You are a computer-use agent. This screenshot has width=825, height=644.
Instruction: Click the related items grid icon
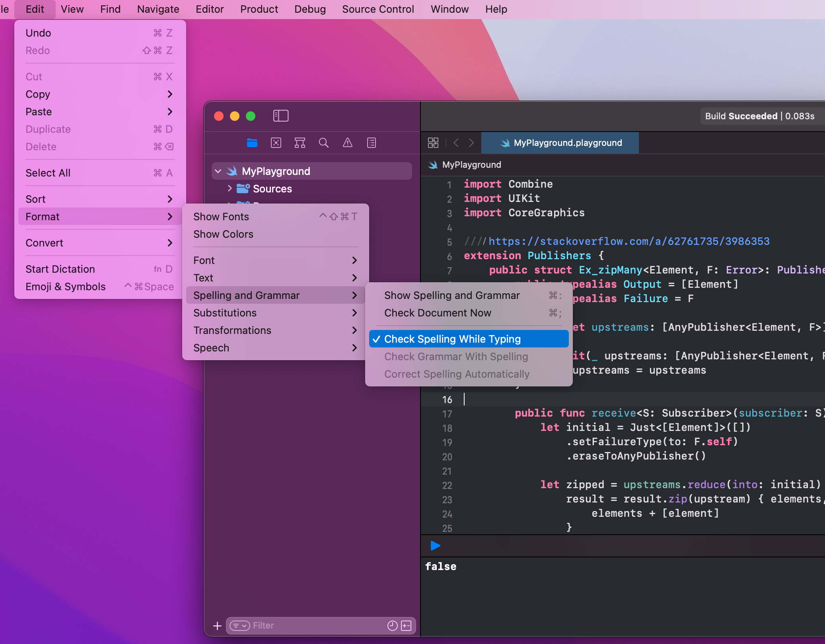[433, 143]
